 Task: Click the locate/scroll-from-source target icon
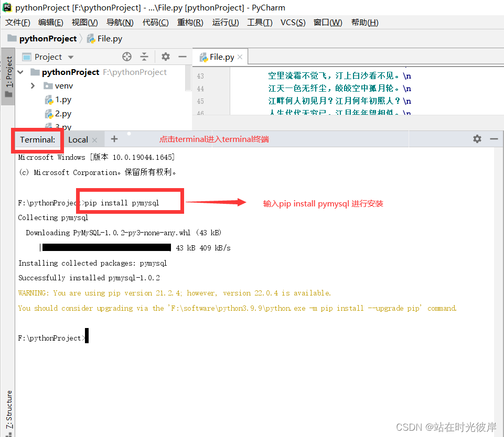point(127,57)
